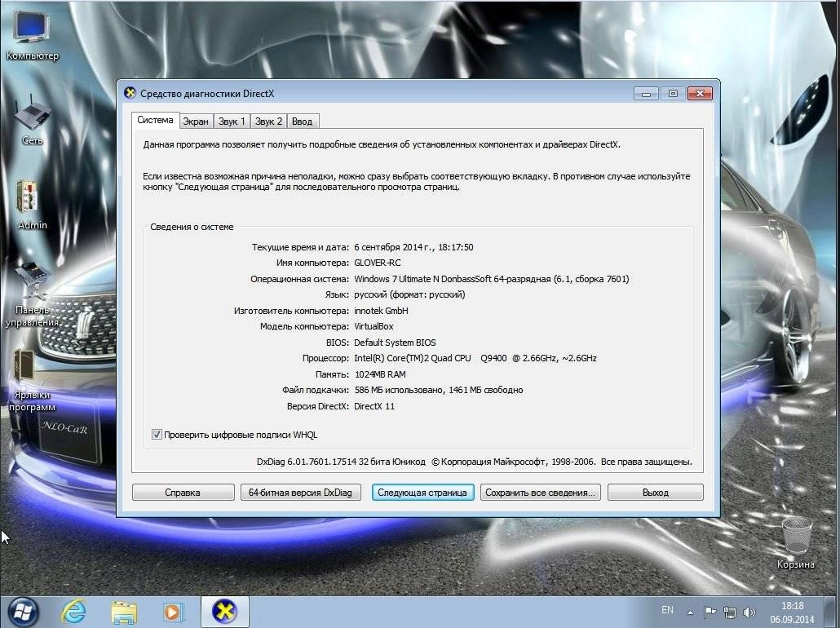Switch to the Звук 2 tab
Screen dimensions: 840x628
click(x=268, y=122)
